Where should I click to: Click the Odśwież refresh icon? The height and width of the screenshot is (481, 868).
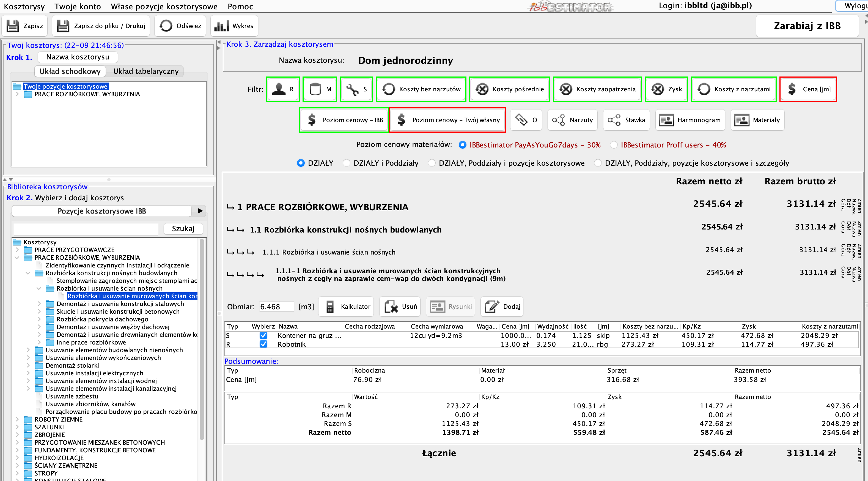coord(166,26)
